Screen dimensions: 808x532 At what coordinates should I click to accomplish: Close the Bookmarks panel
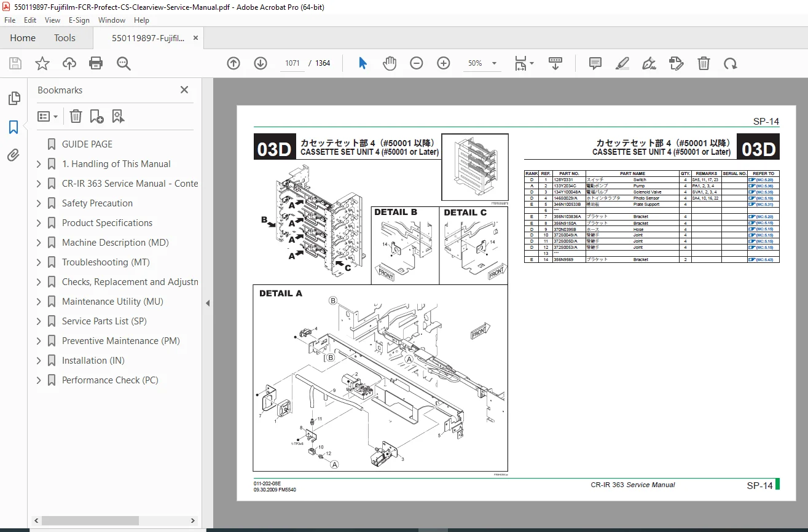pyautogui.click(x=184, y=90)
